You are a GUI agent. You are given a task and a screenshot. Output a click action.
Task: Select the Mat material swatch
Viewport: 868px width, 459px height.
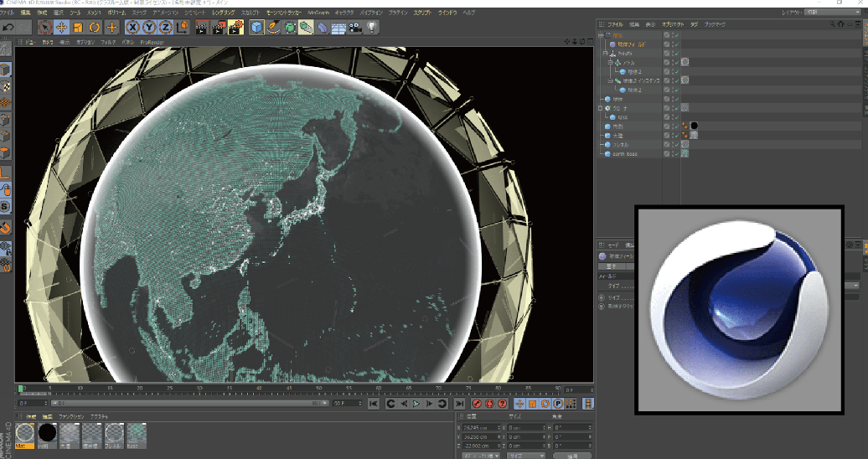25,436
